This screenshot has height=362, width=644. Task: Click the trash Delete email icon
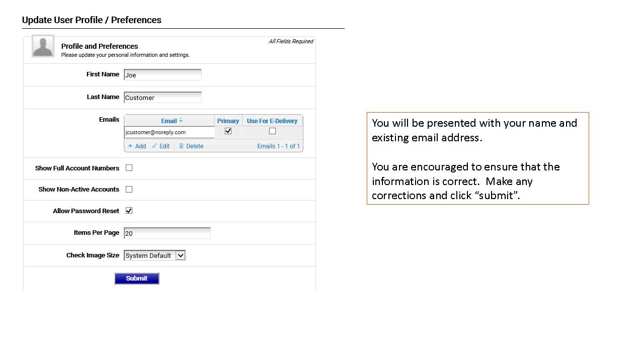[182, 146]
